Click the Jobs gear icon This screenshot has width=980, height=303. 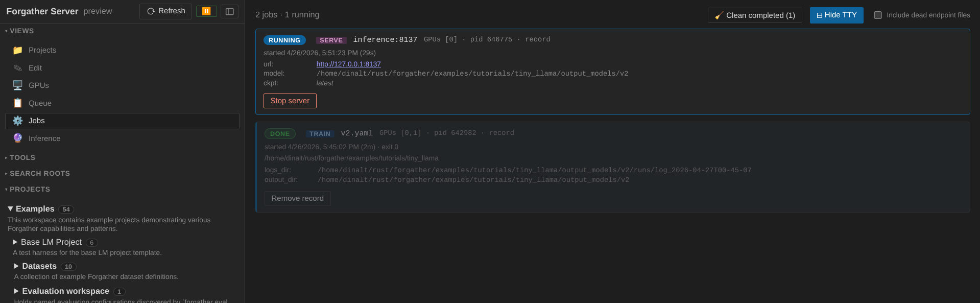[17, 121]
